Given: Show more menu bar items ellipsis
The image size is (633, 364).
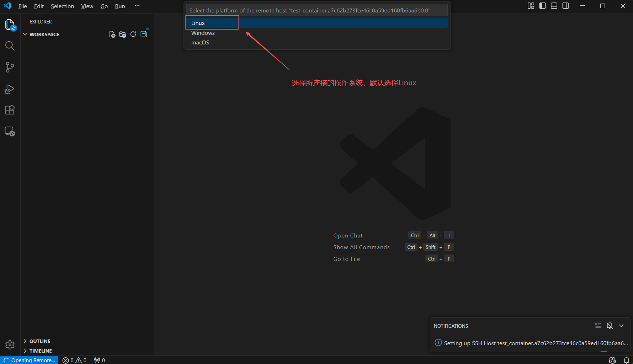Looking at the screenshot, I should point(137,6).
